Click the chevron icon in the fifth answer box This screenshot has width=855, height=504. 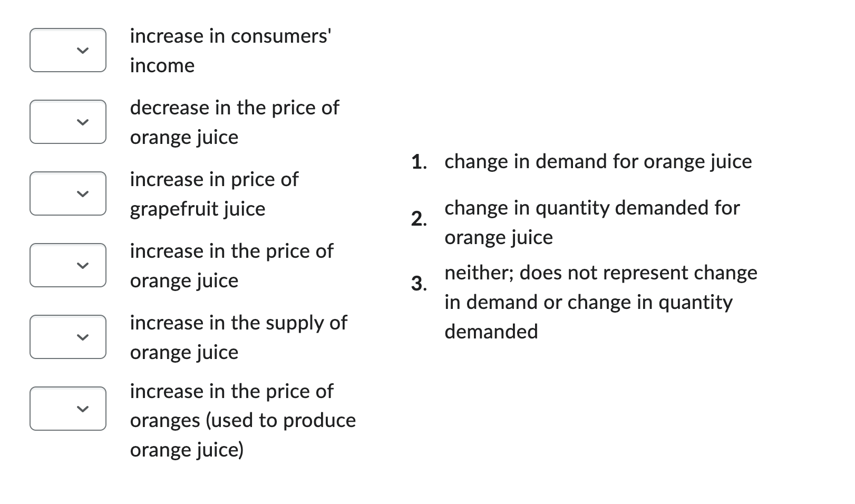click(82, 337)
